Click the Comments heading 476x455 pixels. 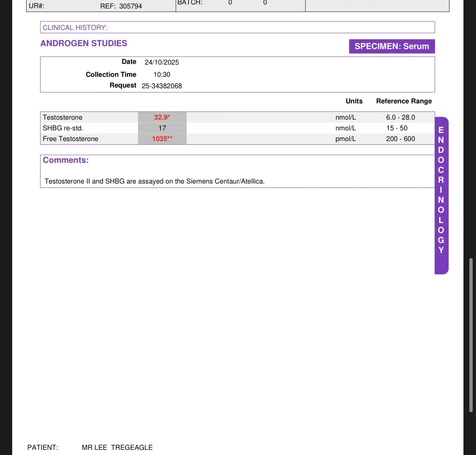coord(66,160)
